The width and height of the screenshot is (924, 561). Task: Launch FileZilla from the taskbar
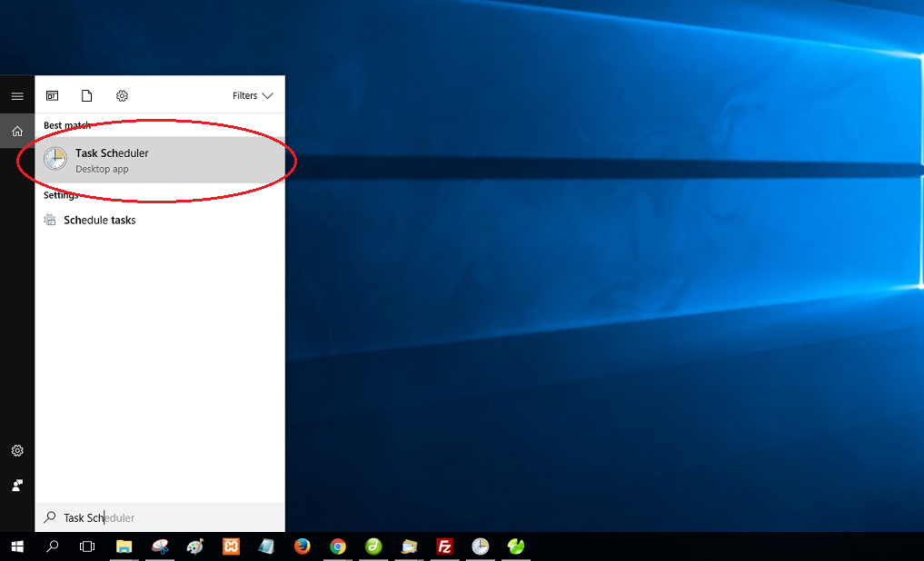pos(444,546)
